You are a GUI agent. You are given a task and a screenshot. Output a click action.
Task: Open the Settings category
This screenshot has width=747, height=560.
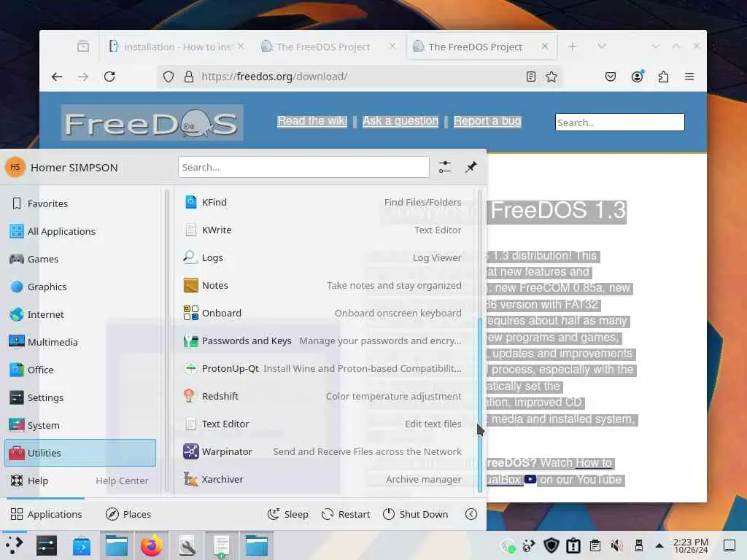[x=80, y=397]
